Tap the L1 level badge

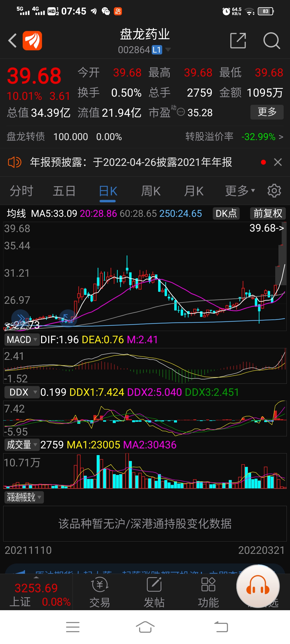pyautogui.click(x=157, y=50)
